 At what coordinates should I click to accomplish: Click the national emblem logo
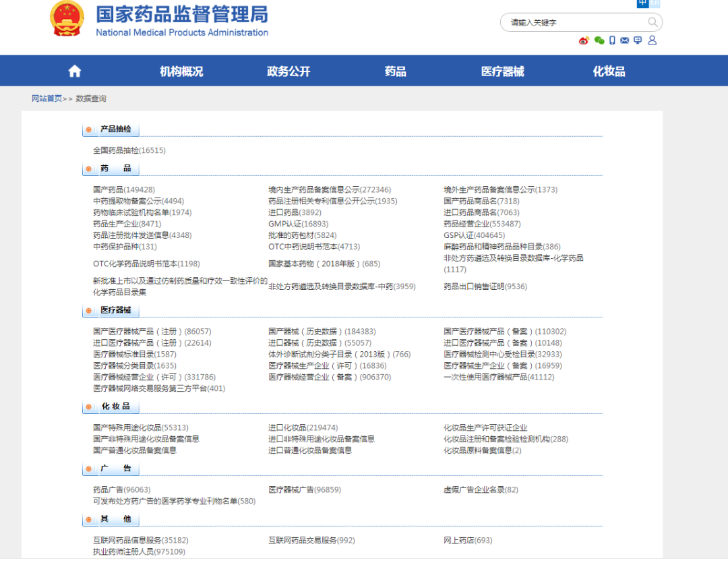pos(67,18)
